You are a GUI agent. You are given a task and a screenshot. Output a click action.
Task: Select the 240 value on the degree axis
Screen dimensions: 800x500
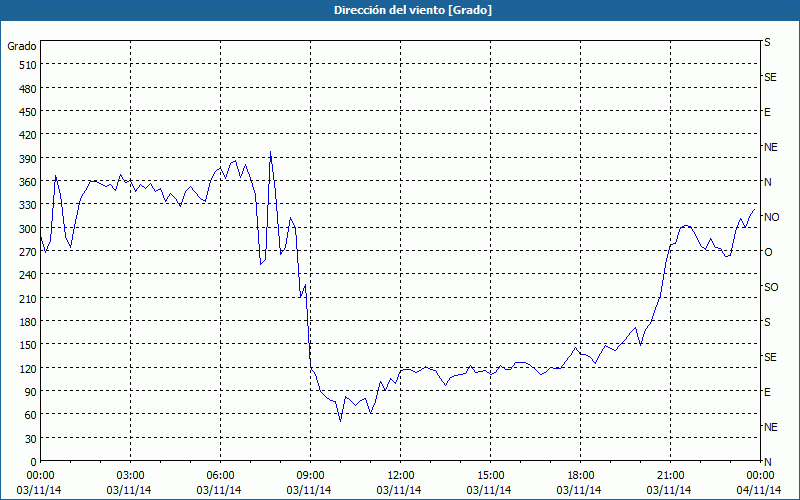click(x=28, y=275)
